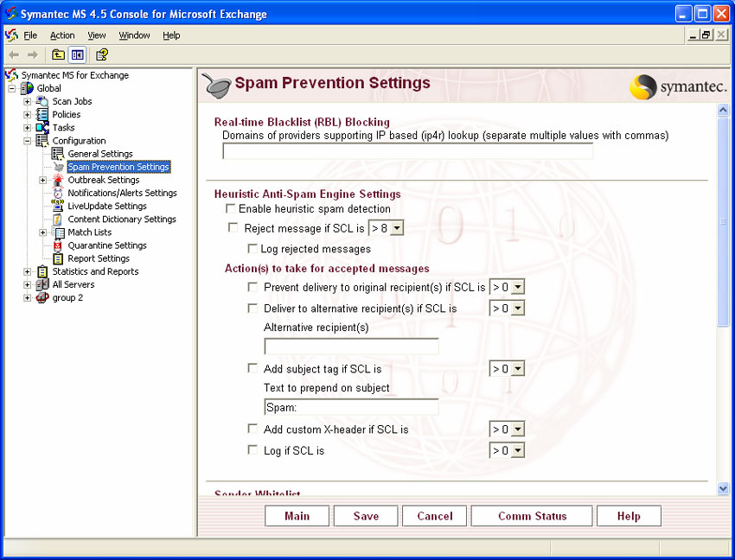The image size is (735, 560).
Task: Click the All Servers icon
Action: (42, 284)
